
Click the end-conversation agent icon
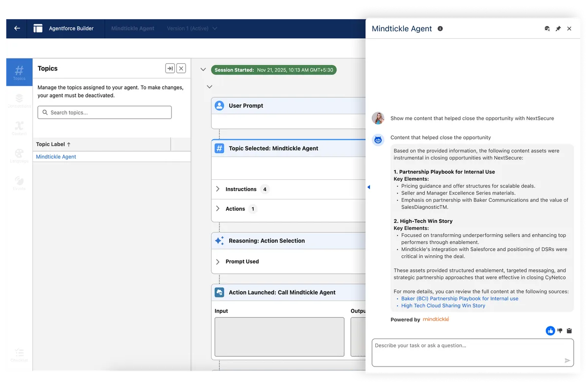547,29
